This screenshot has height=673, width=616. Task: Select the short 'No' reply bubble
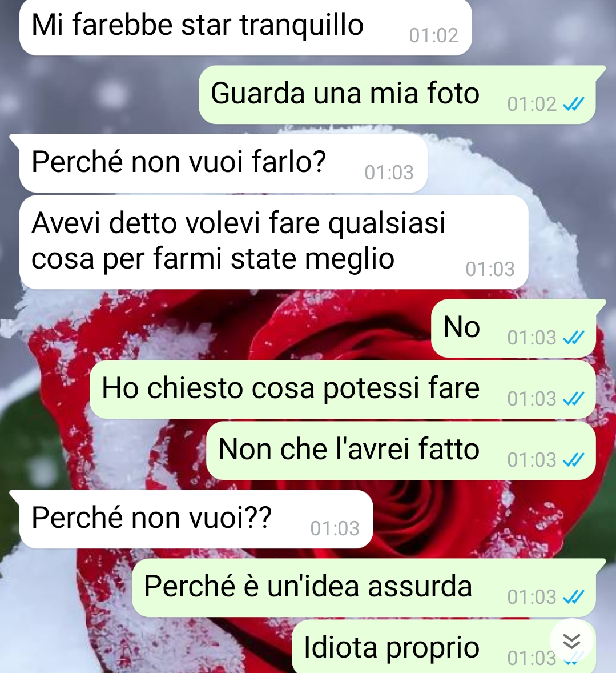pyautogui.click(x=513, y=329)
